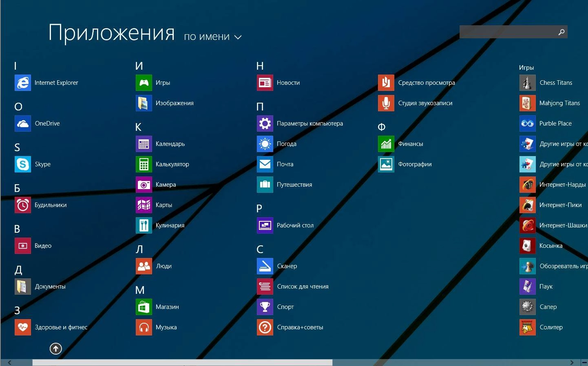
Task: Open Календарь calendar icon
Action: point(144,144)
